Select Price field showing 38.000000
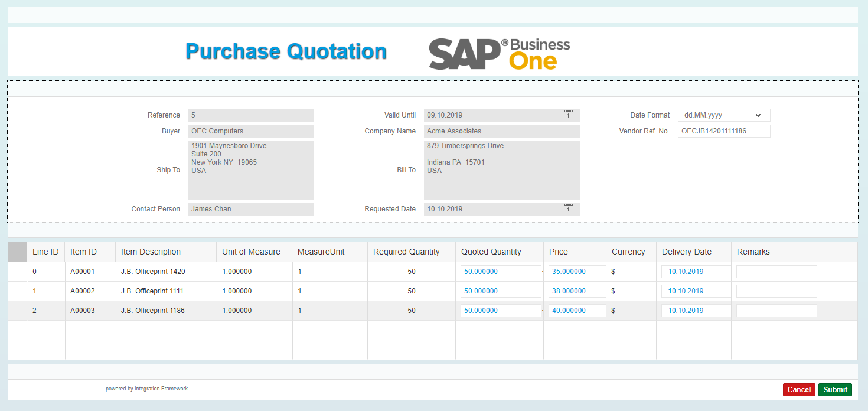This screenshot has height=411, width=868. coord(576,291)
